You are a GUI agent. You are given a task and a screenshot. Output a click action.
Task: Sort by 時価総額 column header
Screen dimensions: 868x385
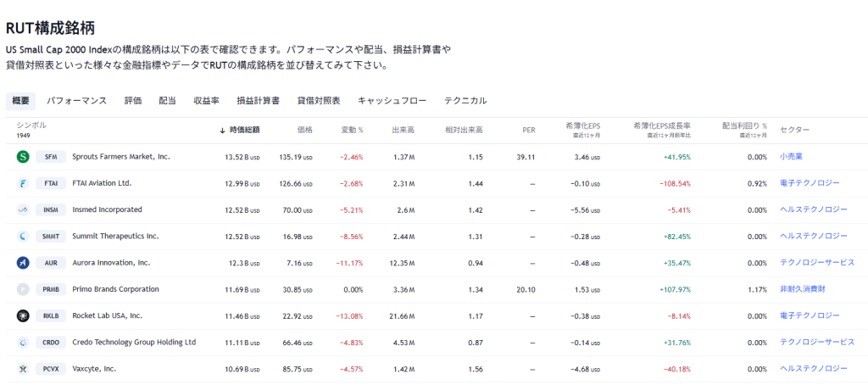[x=244, y=130]
